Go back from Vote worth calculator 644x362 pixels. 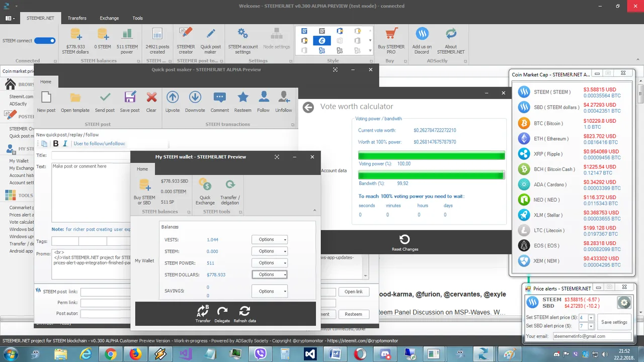tap(308, 107)
